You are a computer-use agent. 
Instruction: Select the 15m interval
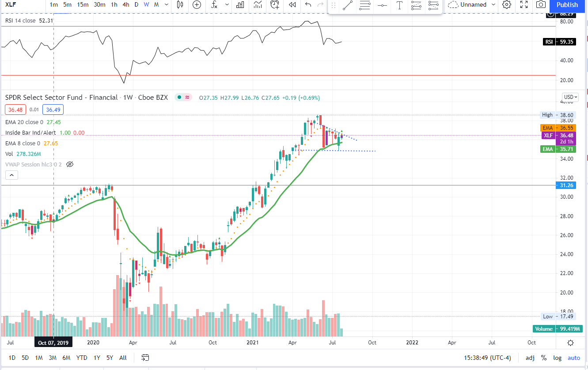83,5
